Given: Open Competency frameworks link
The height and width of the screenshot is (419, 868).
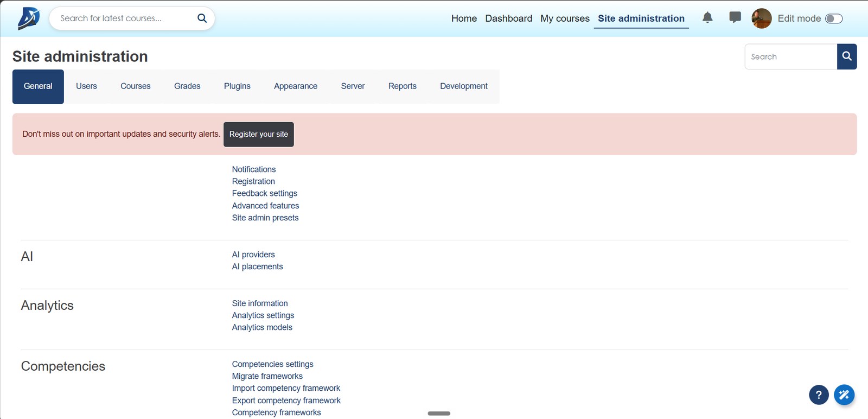Looking at the screenshot, I should point(277,412).
